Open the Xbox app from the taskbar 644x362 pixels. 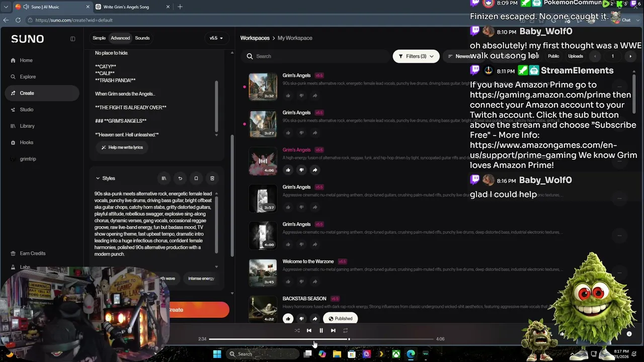pyautogui.click(x=396, y=354)
